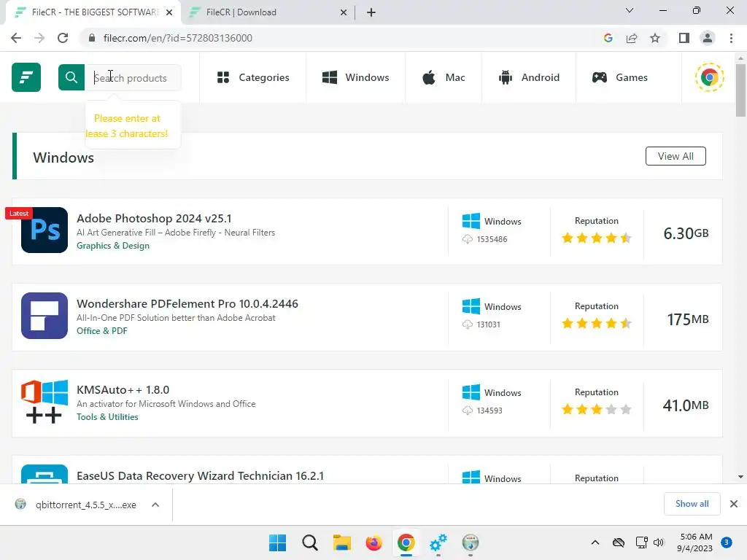This screenshot has height=560, width=747.
Task: Open a new browser tab
Action: point(371,12)
